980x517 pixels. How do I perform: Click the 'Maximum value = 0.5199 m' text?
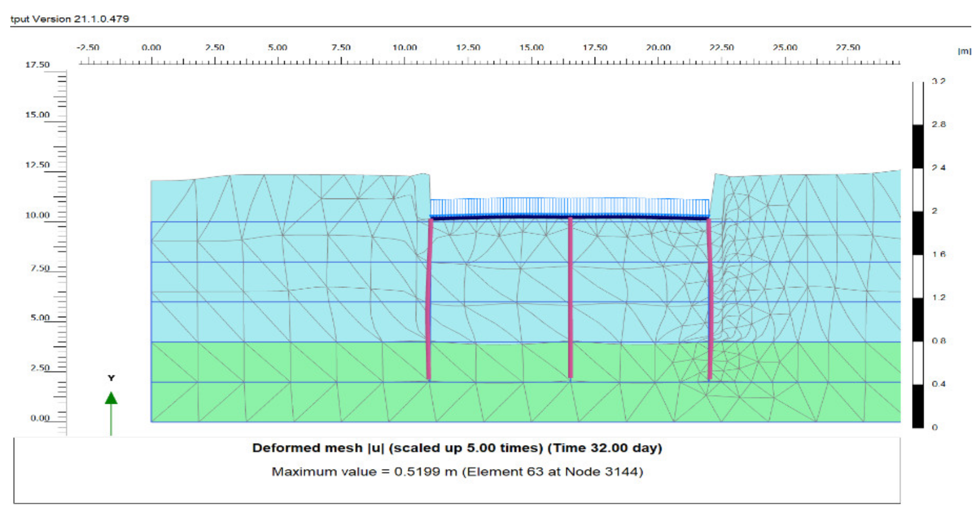(x=457, y=472)
